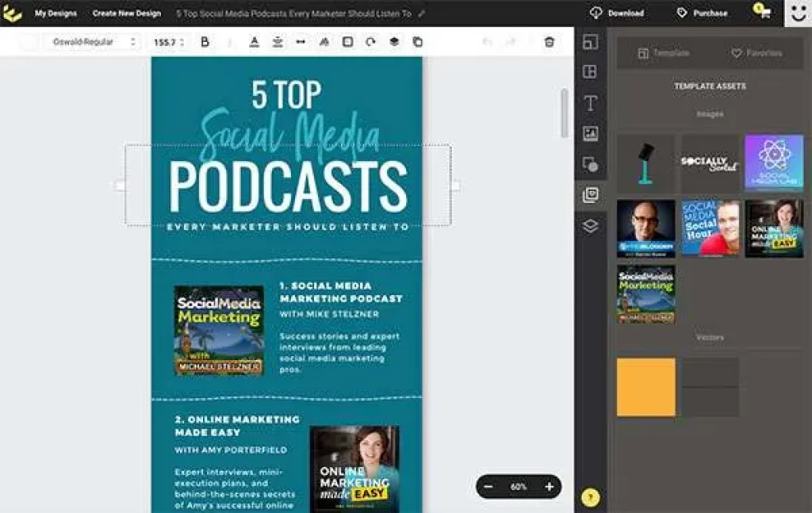Screen dimensions: 812x513
Task: Edit the design title with pencil icon
Action: pyautogui.click(x=421, y=13)
